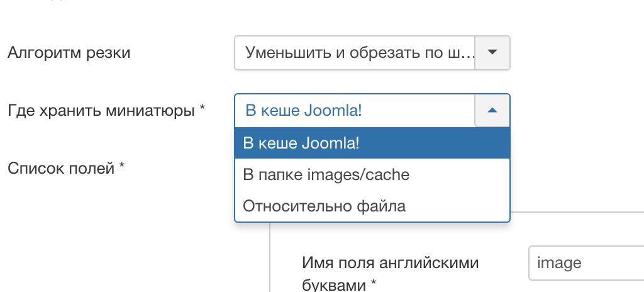Click the required asterisk after "Список полей"
Viewport: 644px width, 292px height.
[122, 167]
